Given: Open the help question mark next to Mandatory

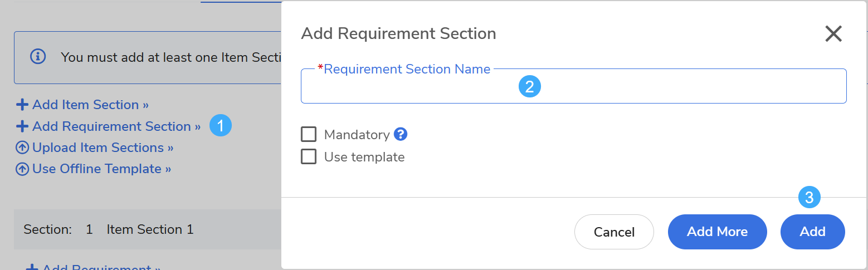Looking at the screenshot, I should coord(401,134).
